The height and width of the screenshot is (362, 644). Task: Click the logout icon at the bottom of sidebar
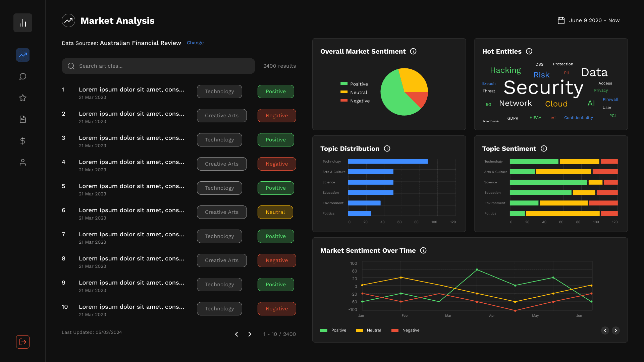pos(22,342)
